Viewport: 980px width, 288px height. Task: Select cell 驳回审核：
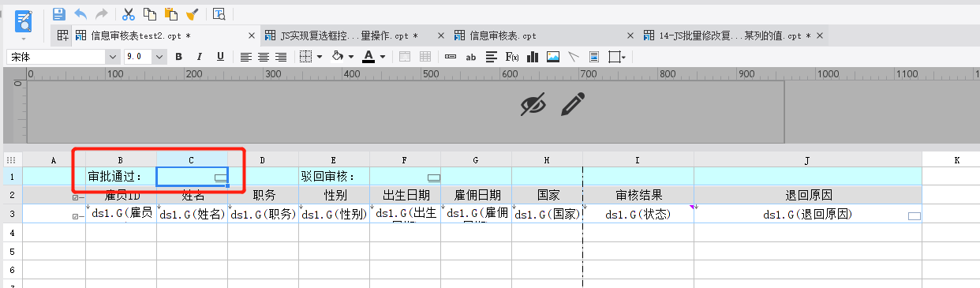335,176
